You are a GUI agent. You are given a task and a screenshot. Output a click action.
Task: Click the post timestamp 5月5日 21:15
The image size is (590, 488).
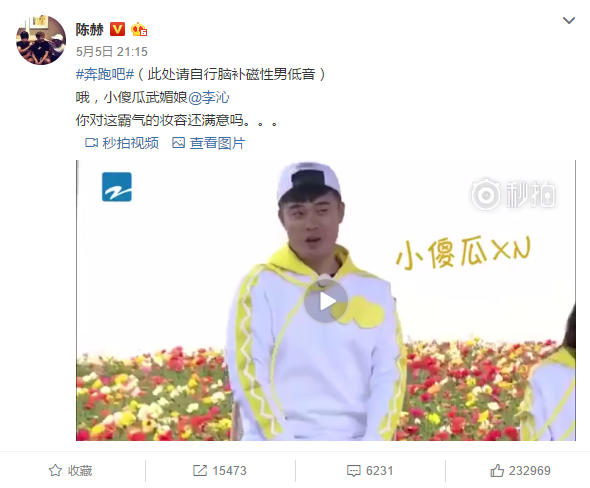point(112,52)
